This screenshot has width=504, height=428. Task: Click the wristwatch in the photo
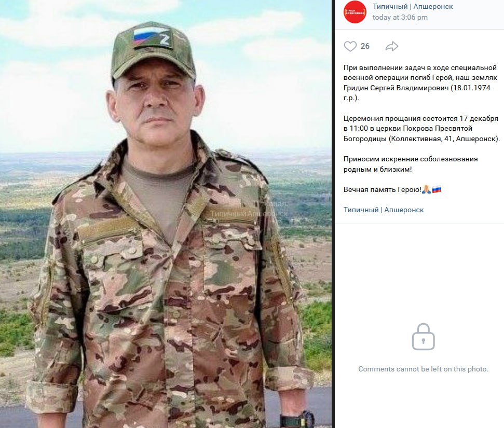pyautogui.click(x=297, y=419)
